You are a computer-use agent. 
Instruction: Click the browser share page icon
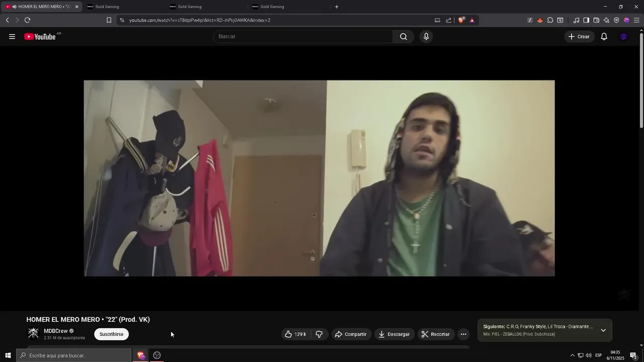pos(449,20)
